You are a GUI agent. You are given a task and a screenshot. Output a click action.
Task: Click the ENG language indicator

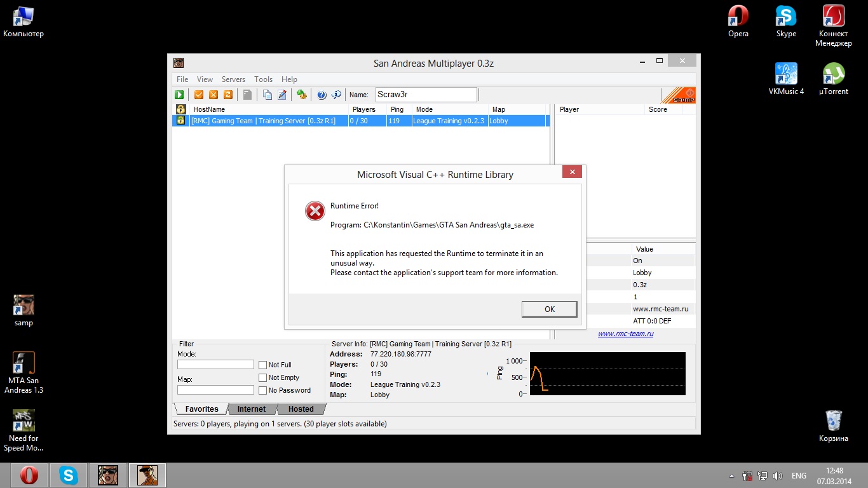(x=799, y=476)
